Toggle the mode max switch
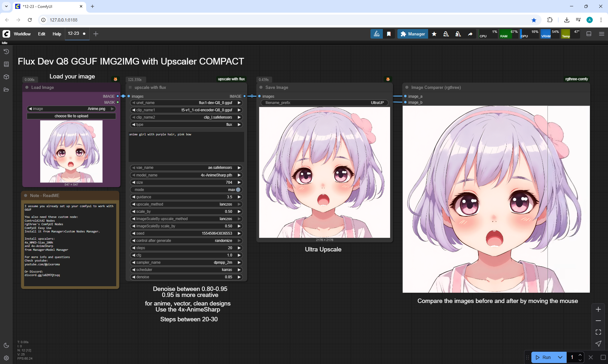This screenshot has height=364, width=608. [238, 190]
